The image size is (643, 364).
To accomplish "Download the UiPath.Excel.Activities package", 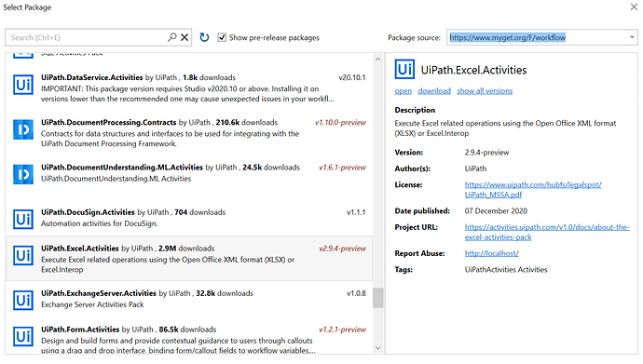I will point(434,91).
